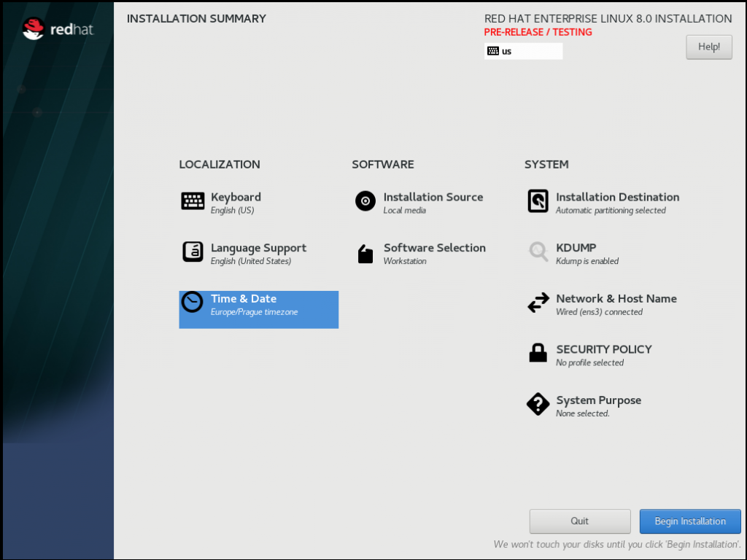Open SECURITY POLICY label
This screenshot has height=560, width=747.
[604, 349]
